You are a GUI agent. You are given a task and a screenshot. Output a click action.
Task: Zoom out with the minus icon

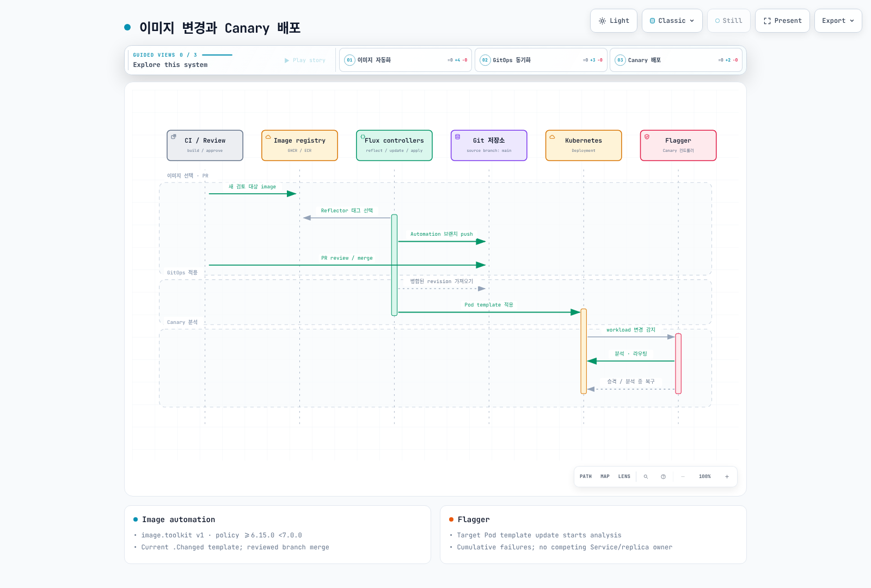tap(683, 476)
